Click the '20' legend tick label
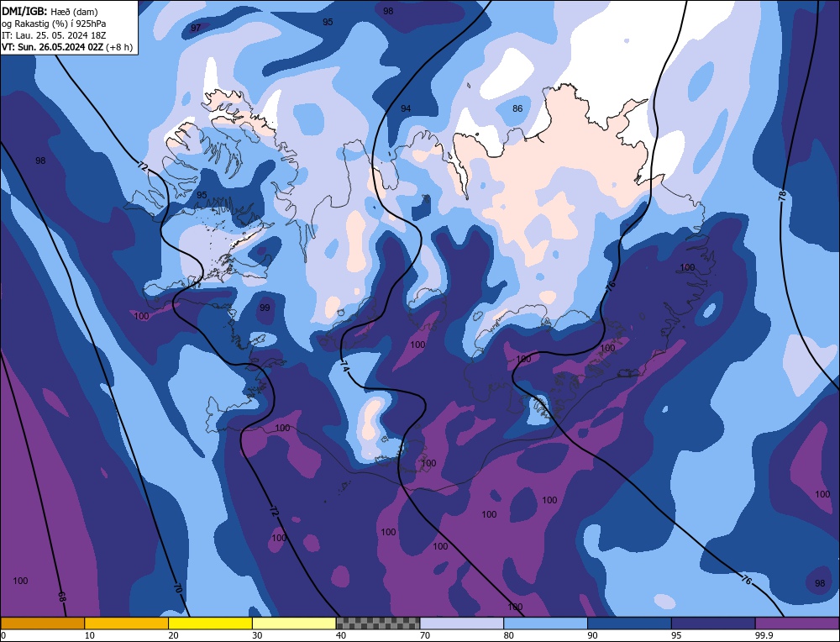This screenshot has width=840, height=642. click(173, 635)
